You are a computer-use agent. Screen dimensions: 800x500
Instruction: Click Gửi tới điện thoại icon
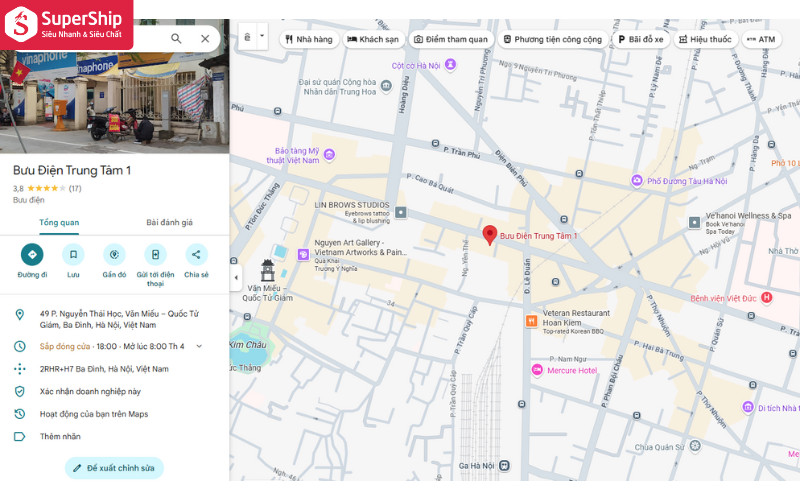(x=156, y=255)
